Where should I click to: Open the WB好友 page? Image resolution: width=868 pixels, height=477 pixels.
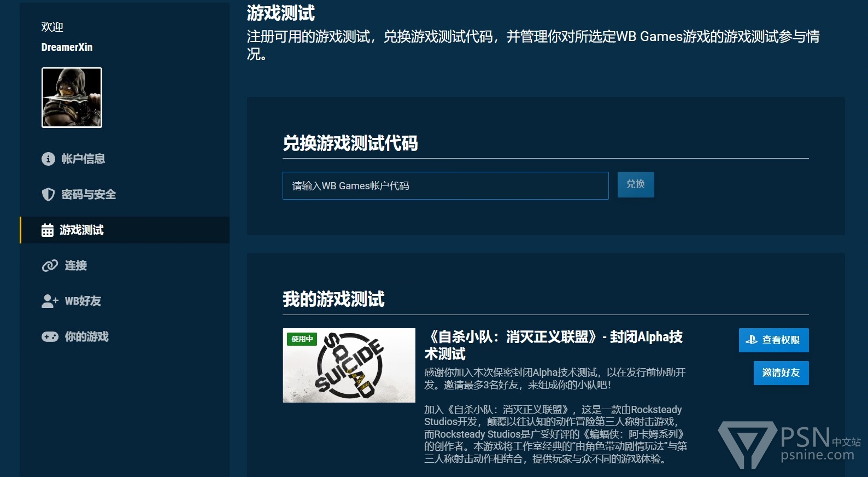(x=125, y=301)
